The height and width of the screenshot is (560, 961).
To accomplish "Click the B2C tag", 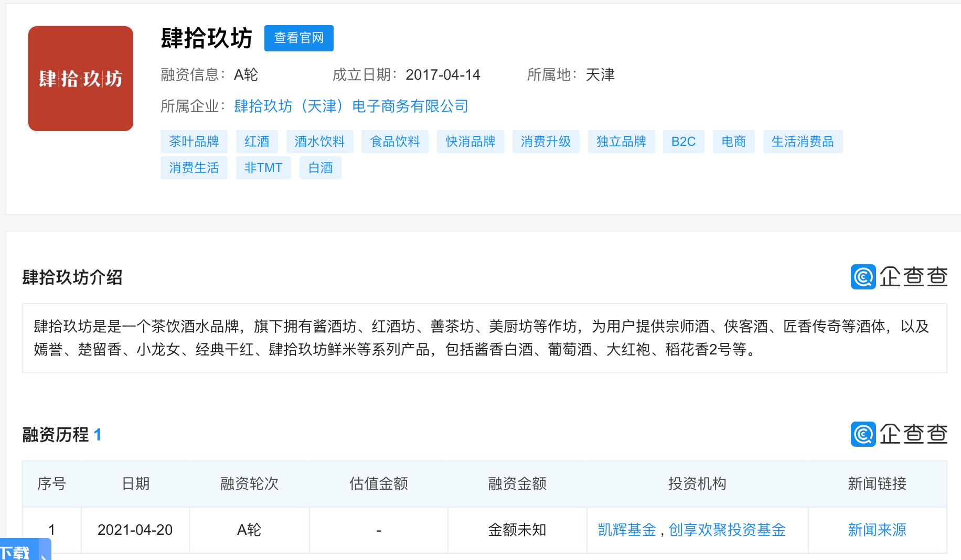I will (684, 142).
